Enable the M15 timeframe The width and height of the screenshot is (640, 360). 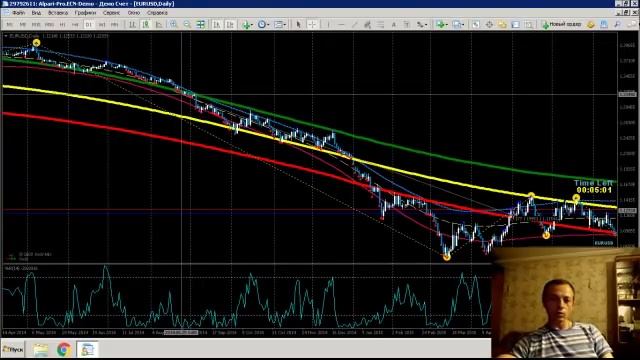point(36,25)
